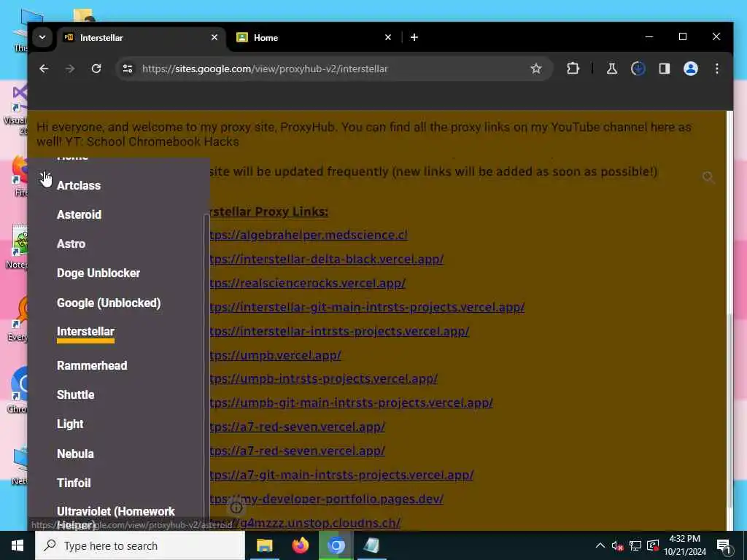Bookmark this page with the star icon
Screen dimensions: 747x560
click(x=536, y=69)
